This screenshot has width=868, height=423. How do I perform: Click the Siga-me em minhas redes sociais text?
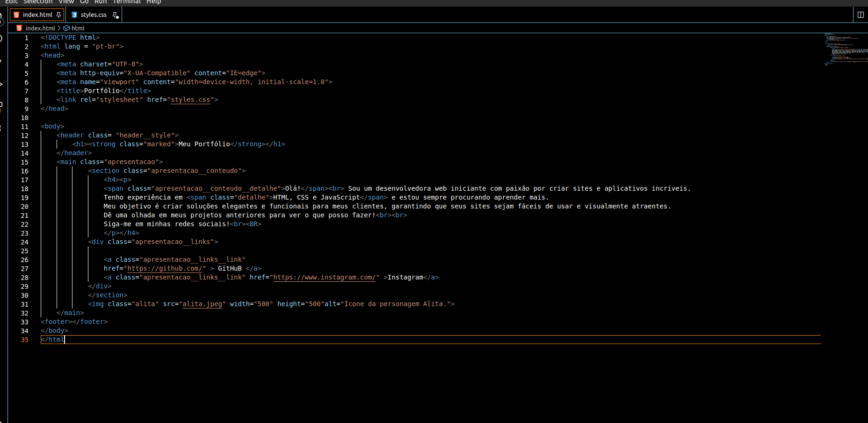click(167, 224)
